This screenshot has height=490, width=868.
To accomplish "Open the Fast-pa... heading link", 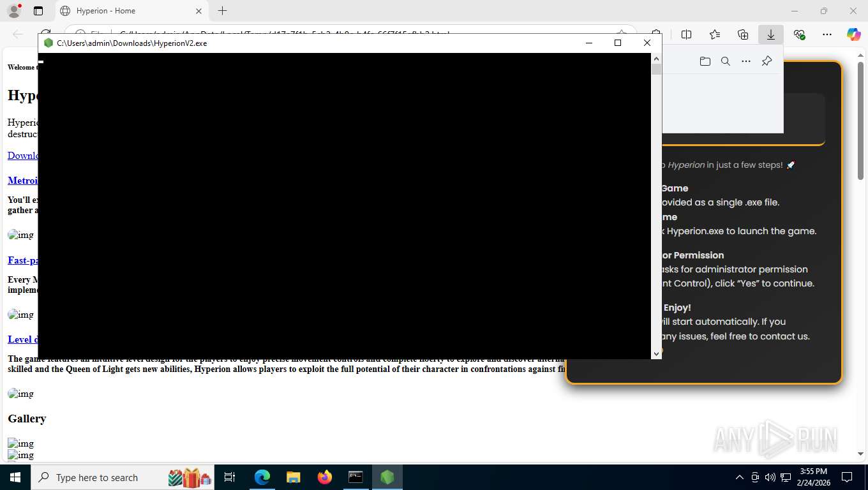I will tap(23, 260).
